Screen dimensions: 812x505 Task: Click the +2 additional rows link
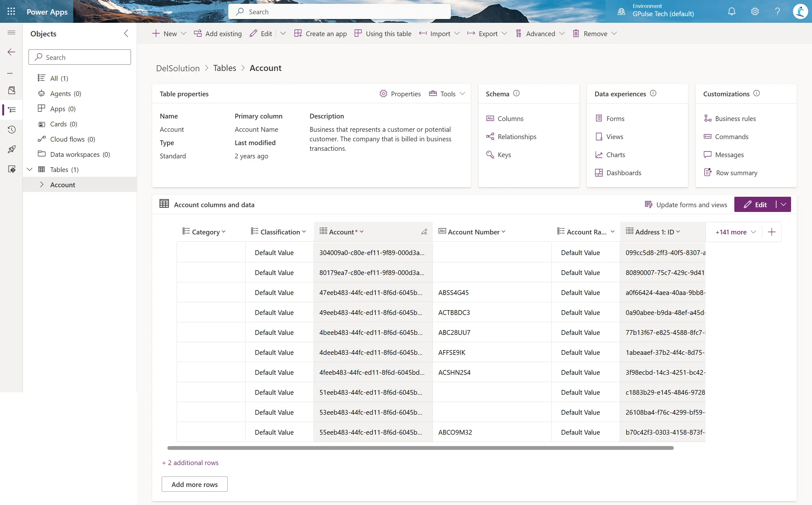coord(190,462)
